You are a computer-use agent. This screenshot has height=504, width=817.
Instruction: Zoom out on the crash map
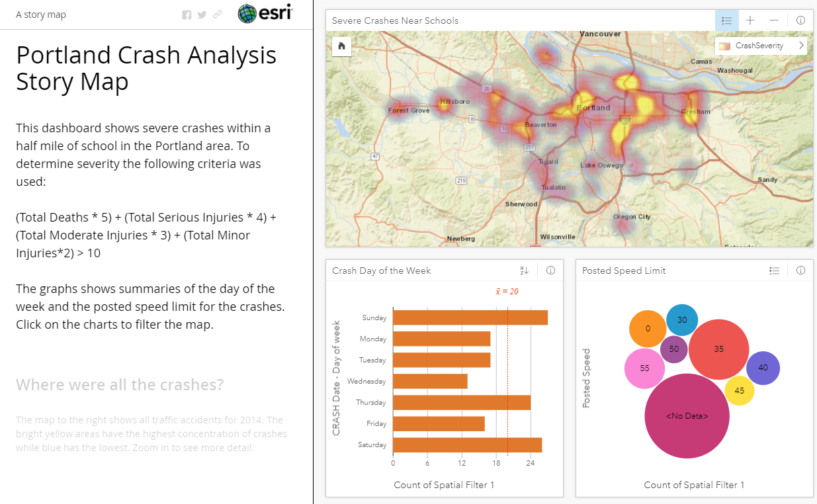pos(774,21)
